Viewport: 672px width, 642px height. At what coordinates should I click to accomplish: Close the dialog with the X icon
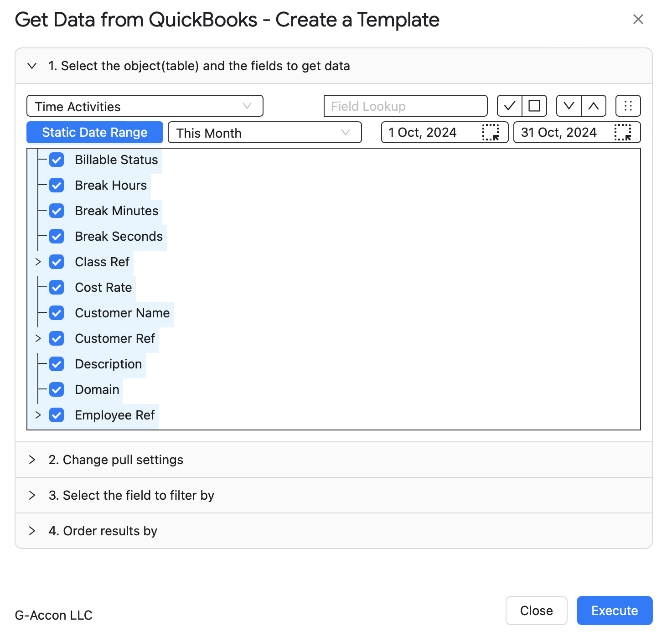coord(638,19)
